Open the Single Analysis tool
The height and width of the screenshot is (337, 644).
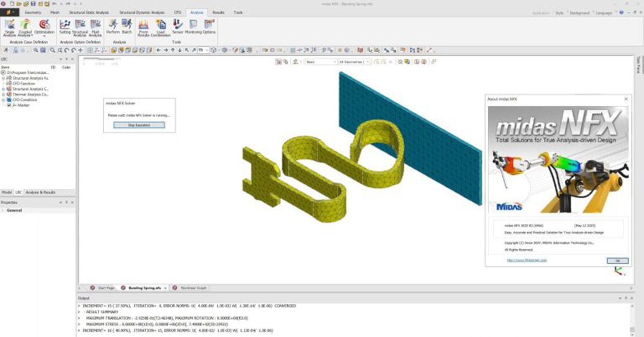click(9, 28)
